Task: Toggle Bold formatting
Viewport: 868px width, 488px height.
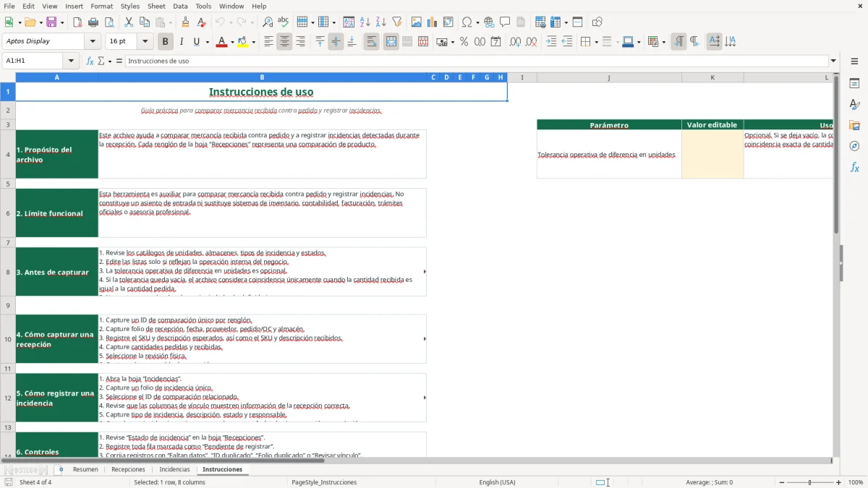Action: pyautogui.click(x=165, y=42)
